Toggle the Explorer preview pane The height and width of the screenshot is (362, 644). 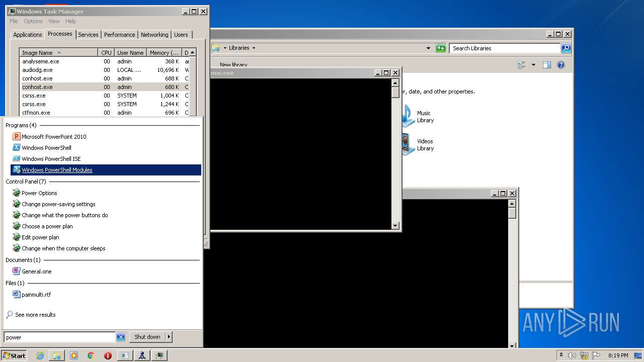(547, 65)
